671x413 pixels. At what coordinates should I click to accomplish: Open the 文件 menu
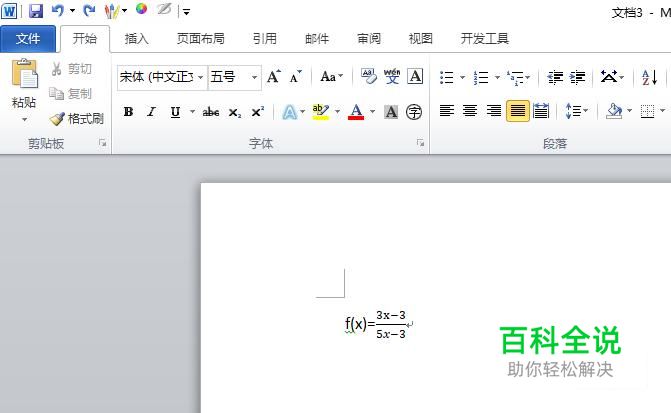[x=28, y=39]
